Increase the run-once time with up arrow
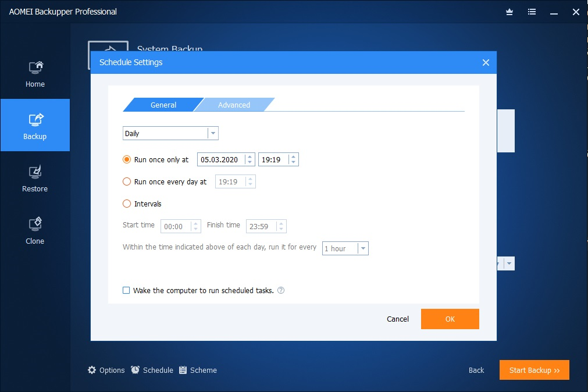Screen dimensions: 588x392 point(293,156)
